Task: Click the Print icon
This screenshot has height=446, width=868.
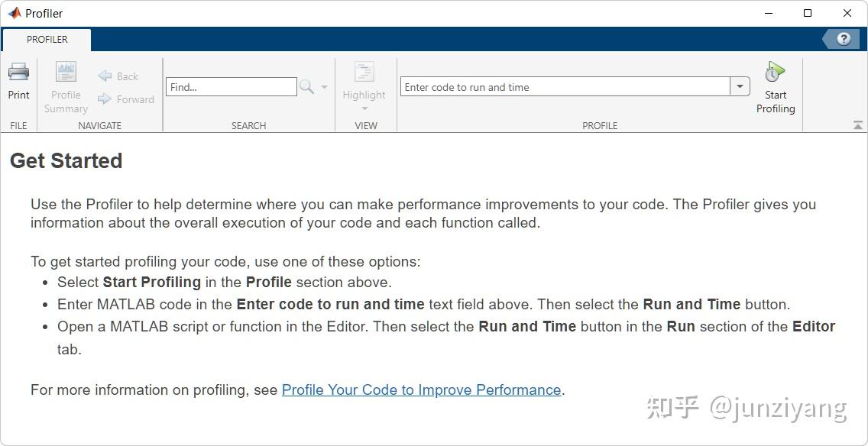Action: coord(18,73)
